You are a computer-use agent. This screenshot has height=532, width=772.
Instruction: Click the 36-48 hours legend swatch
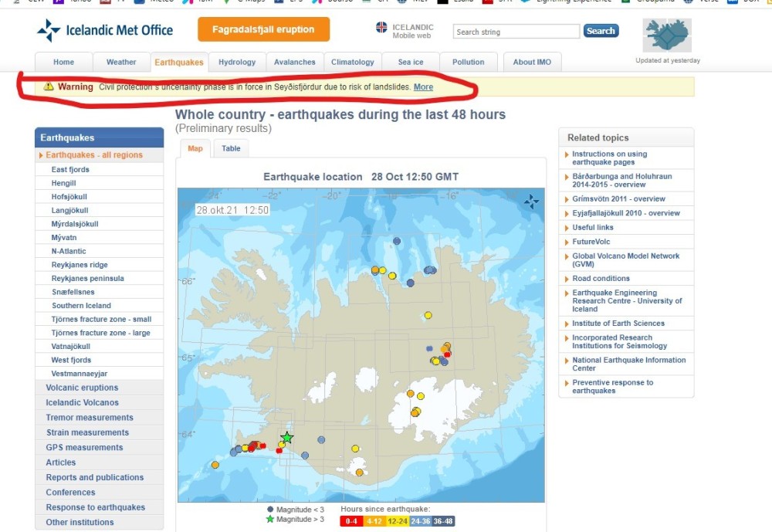(442, 521)
